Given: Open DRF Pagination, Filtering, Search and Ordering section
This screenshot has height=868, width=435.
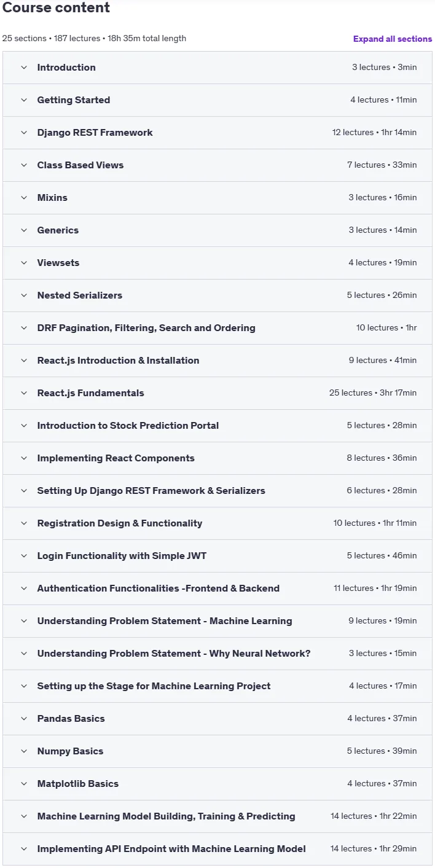Looking at the screenshot, I should click(217, 328).
